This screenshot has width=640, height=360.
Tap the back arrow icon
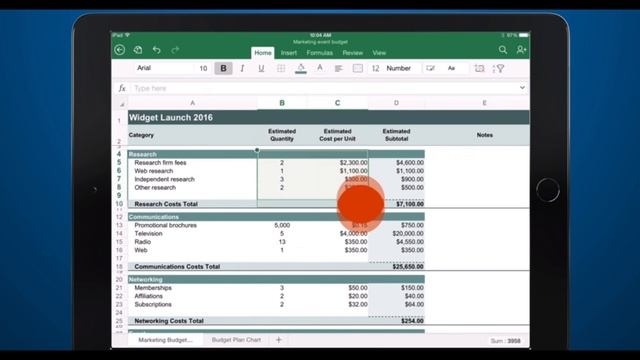120,50
